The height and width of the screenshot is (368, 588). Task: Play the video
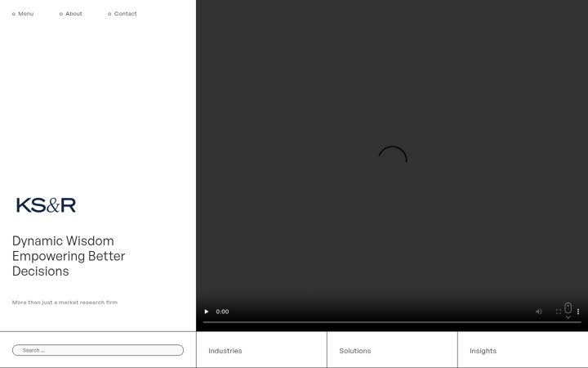(207, 312)
